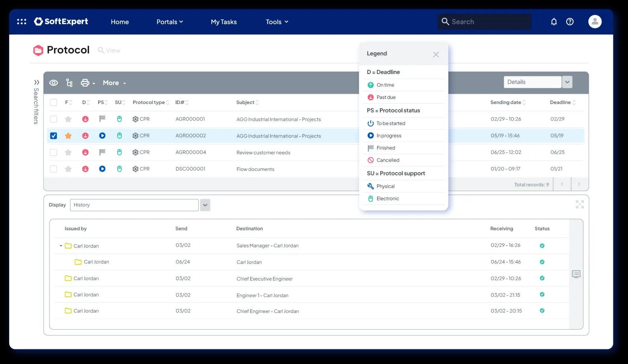
Task: Click the folder icon of nested Carl Jordan 06/24
Action: [x=78, y=262]
